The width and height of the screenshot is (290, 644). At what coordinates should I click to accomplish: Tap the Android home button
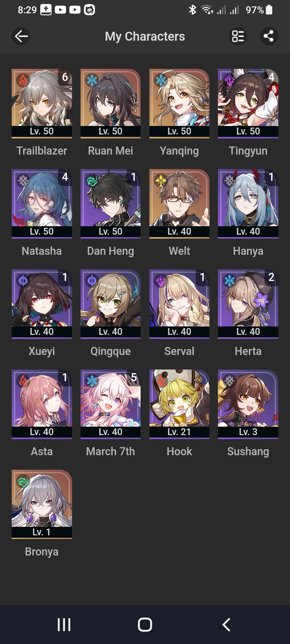pos(145,625)
